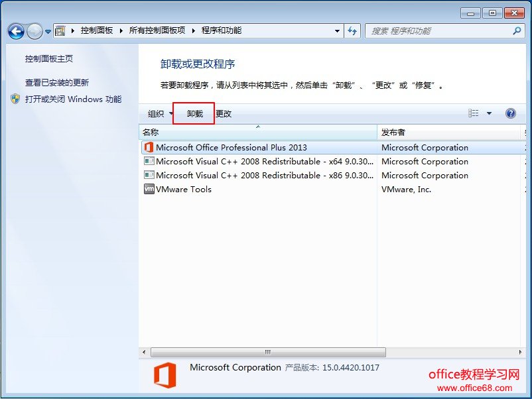This screenshot has width=532, height=399.
Task: Click the blue Back navigation arrow
Action: tap(16, 32)
